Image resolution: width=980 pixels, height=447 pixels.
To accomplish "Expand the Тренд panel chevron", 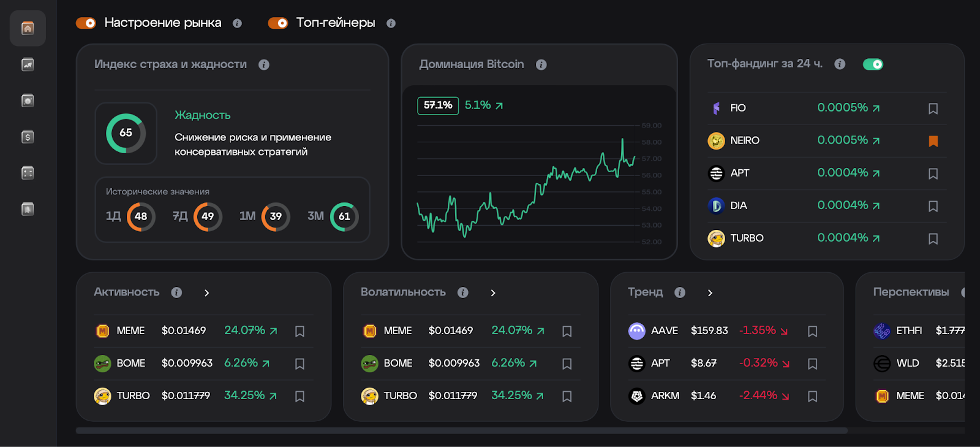I will tap(710, 293).
